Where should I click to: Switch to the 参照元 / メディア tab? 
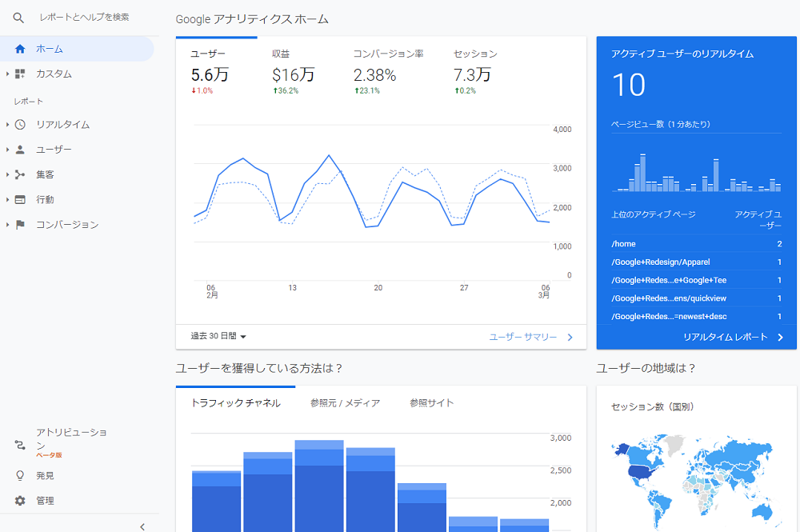(x=345, y=403)
